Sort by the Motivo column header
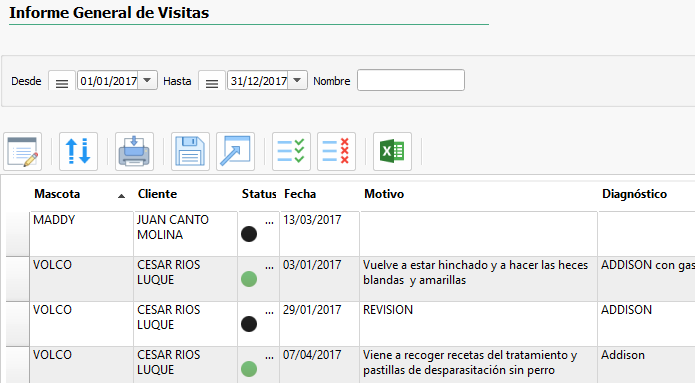695x383 pixels. click(x=384, y=194)
